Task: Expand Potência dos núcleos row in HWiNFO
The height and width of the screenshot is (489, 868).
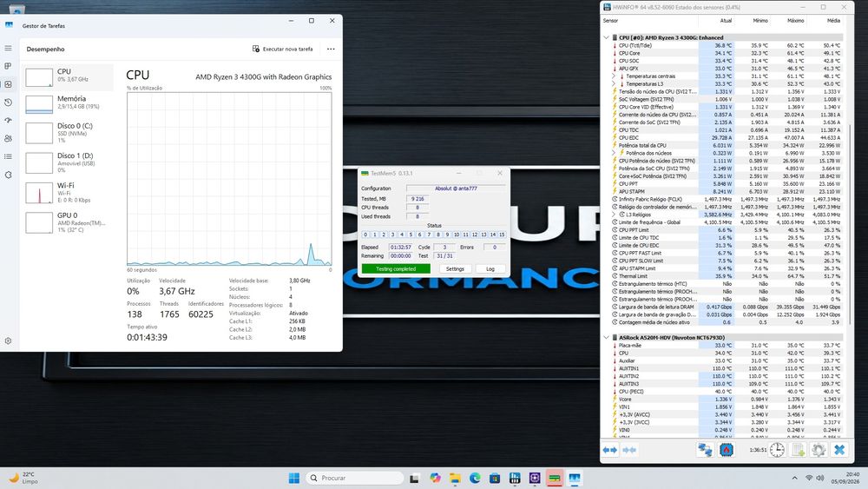Action: [614, 153]
